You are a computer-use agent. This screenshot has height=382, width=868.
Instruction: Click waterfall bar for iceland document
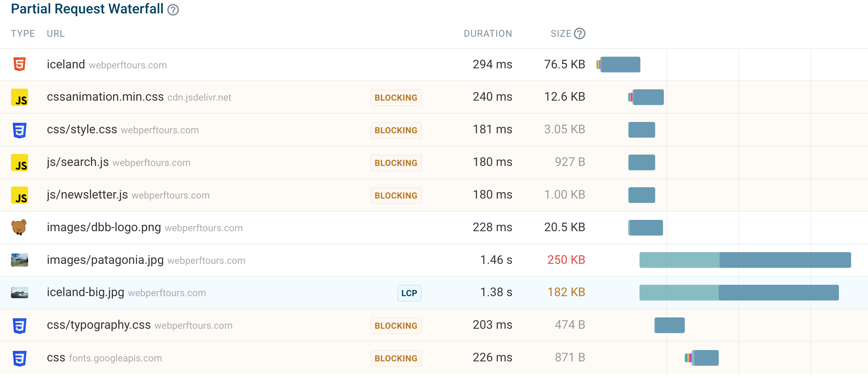point(620,65)
